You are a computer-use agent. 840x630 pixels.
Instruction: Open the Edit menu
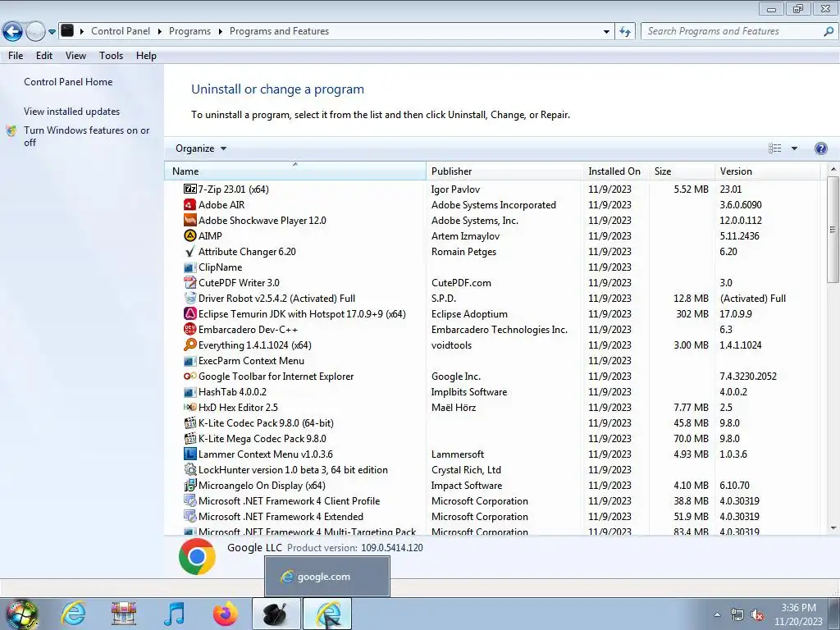coord(44,56)
